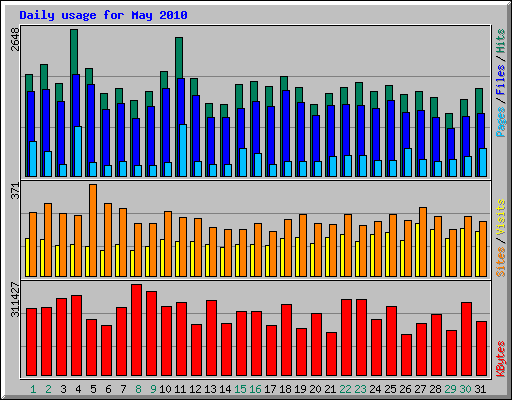Click day 20 on the x-axis
The width and height of the screenshot is (512, 400).
coord(315,389)
